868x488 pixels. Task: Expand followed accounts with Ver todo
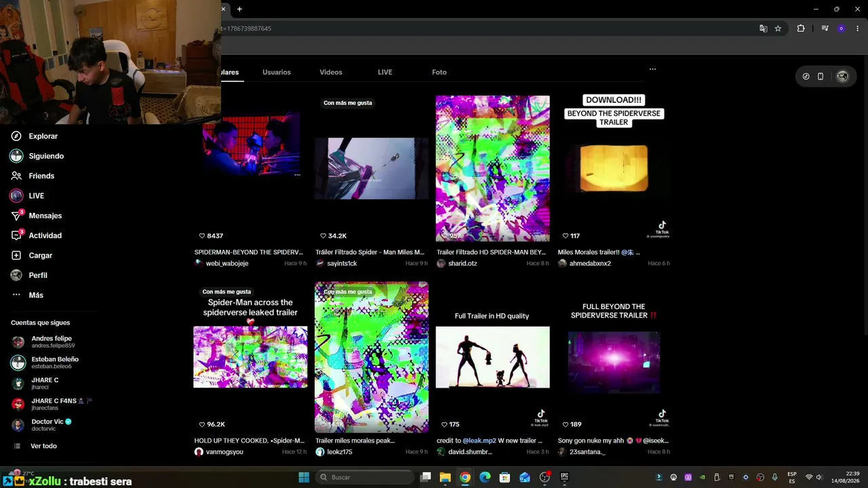43,446
